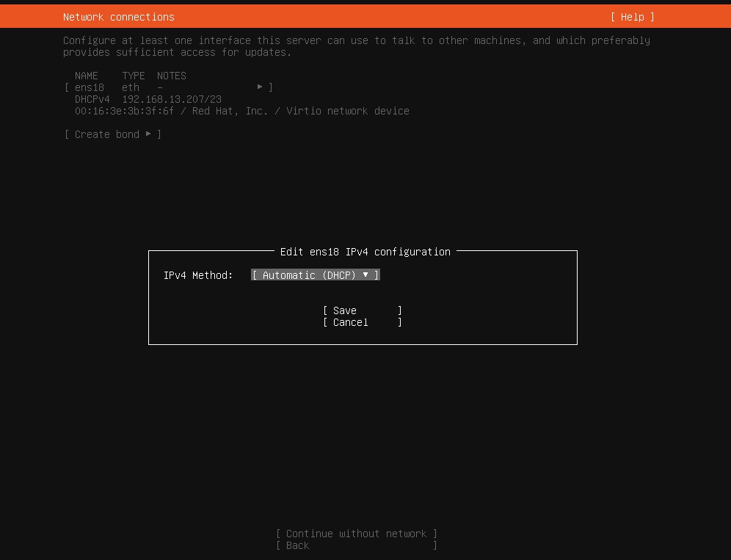This screenshot has width=731, height=560.
Task: Go Back to previous screen
Action: click(x=356, y=545)
